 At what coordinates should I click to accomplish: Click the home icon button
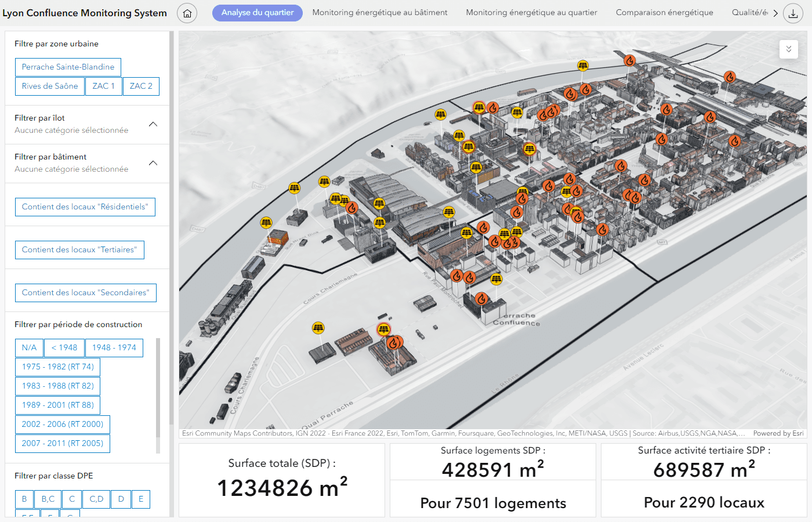[187, 13]
